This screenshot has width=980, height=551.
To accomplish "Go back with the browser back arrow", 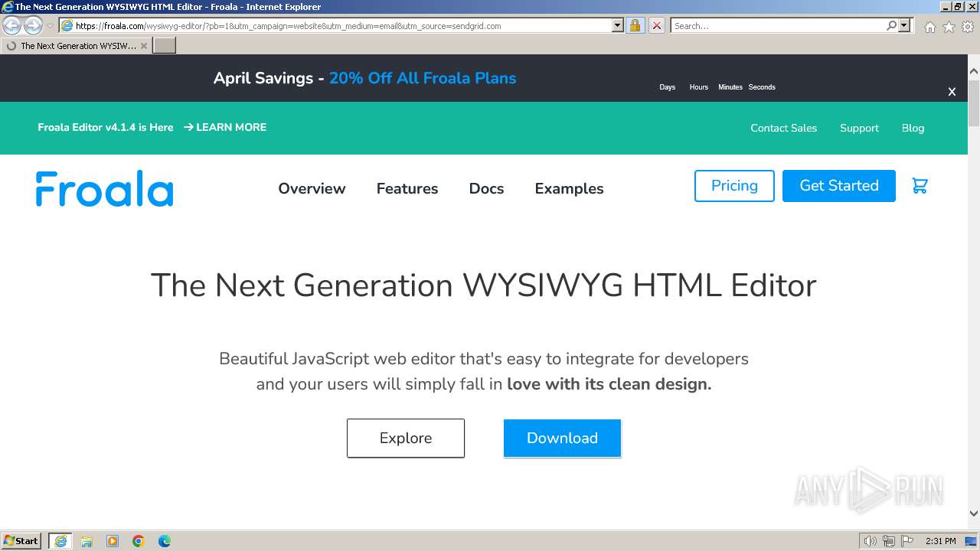I will (12, 25).
